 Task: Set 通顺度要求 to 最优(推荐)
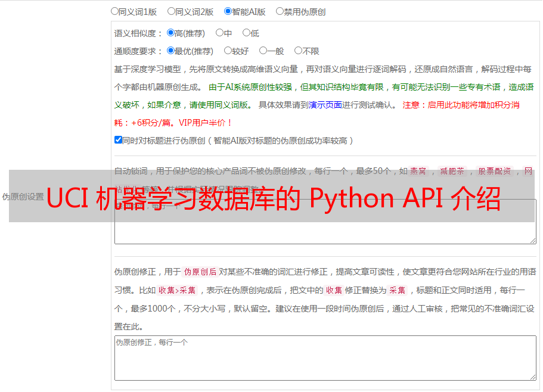171,51
